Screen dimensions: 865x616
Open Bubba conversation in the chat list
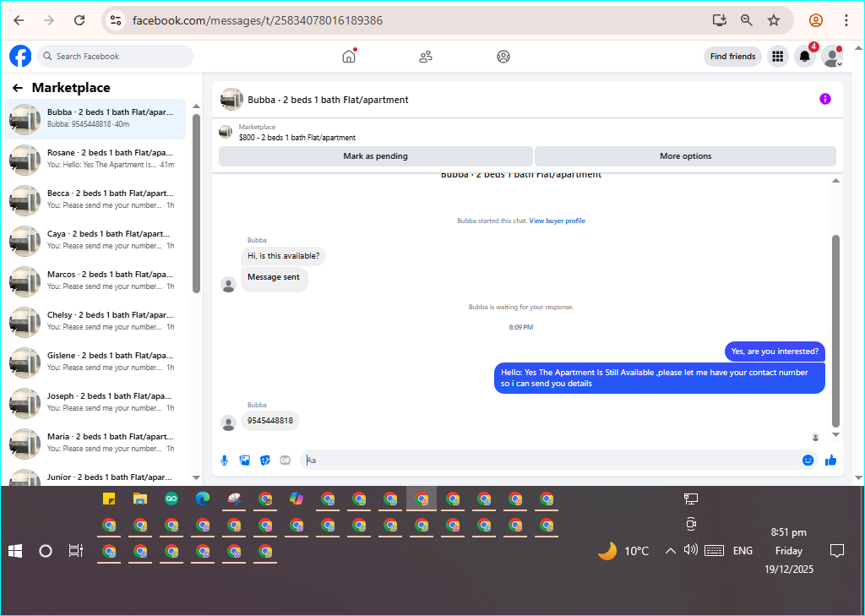(x=95, y=118)
